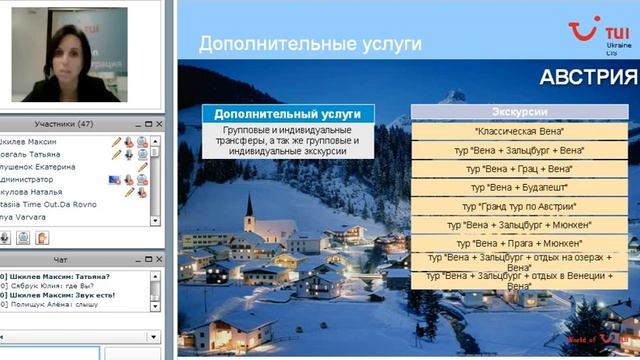Maximize the Участники panel
Viewport: 640px width, 360px height.
pyautogui.click(x=149, y=124)
